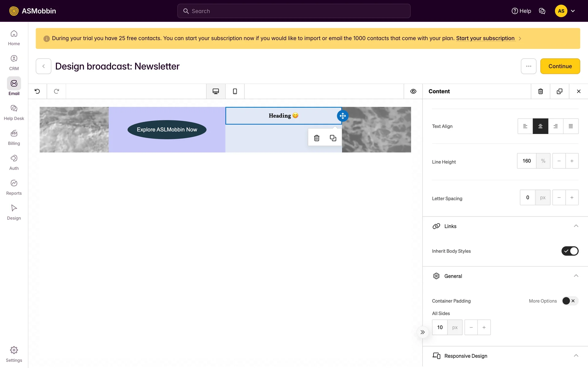Viewport: 588px width, 368px height.
Task: Open the AS account dropdown arrow
Action: (573, 11)
